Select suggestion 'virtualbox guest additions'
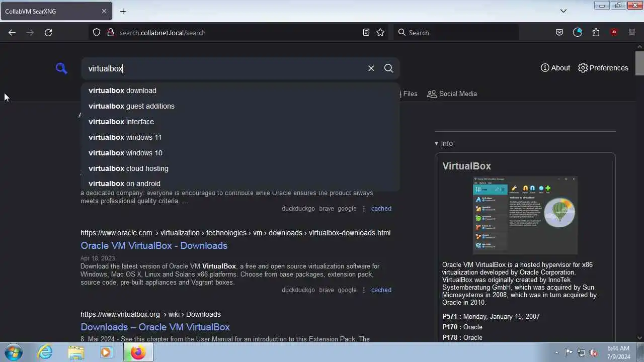The height and width of the screenshot is (362, 644). click(x=240, y=106)
